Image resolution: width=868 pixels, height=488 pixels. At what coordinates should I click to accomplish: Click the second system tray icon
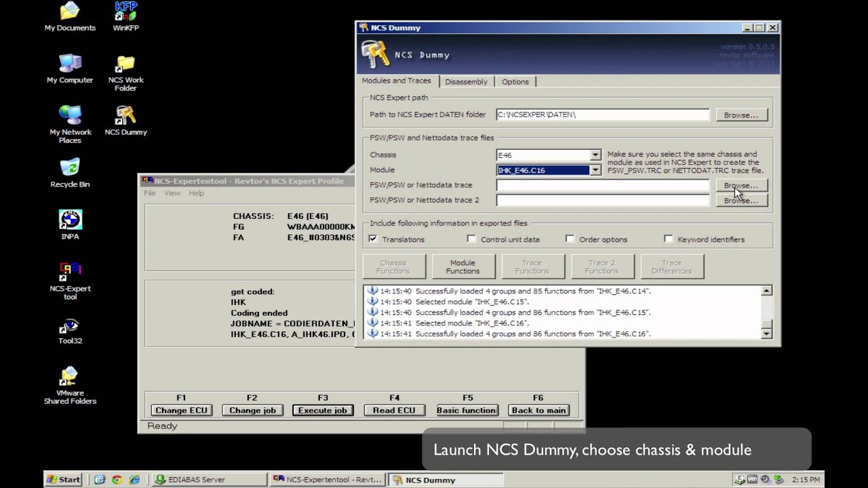pos(752,479)
